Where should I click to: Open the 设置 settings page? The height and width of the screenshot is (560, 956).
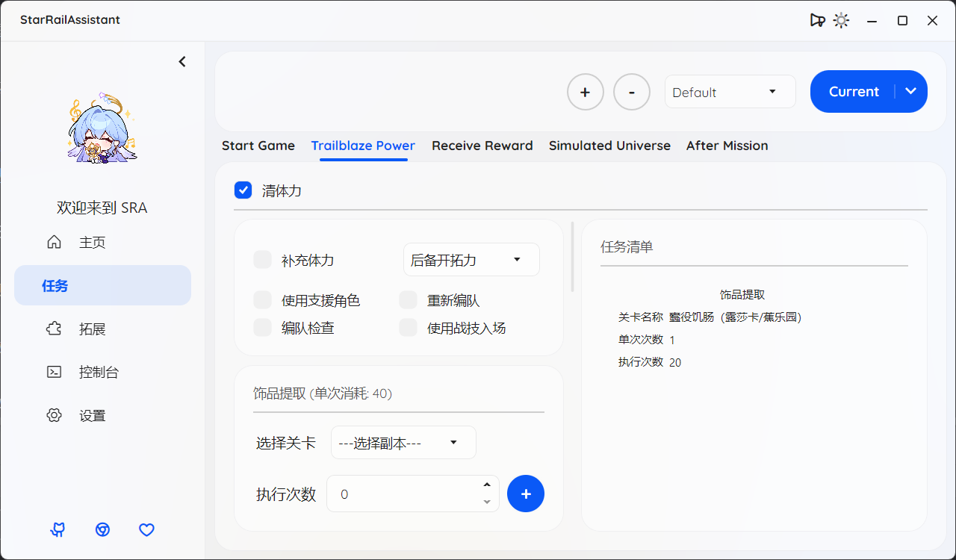[x=92, y=415]
